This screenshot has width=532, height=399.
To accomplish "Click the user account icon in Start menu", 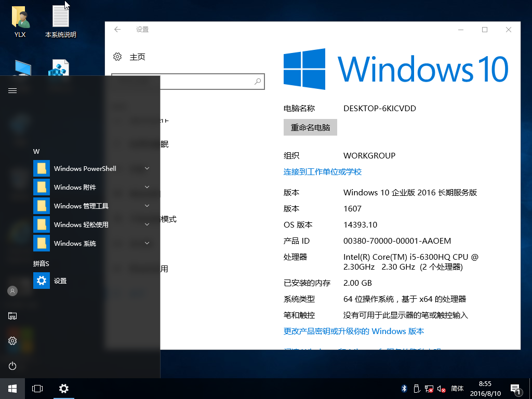I will tap(12, 291).
